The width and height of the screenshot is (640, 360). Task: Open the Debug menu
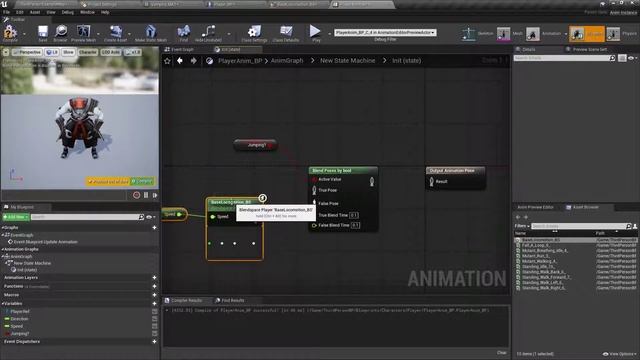68,12
